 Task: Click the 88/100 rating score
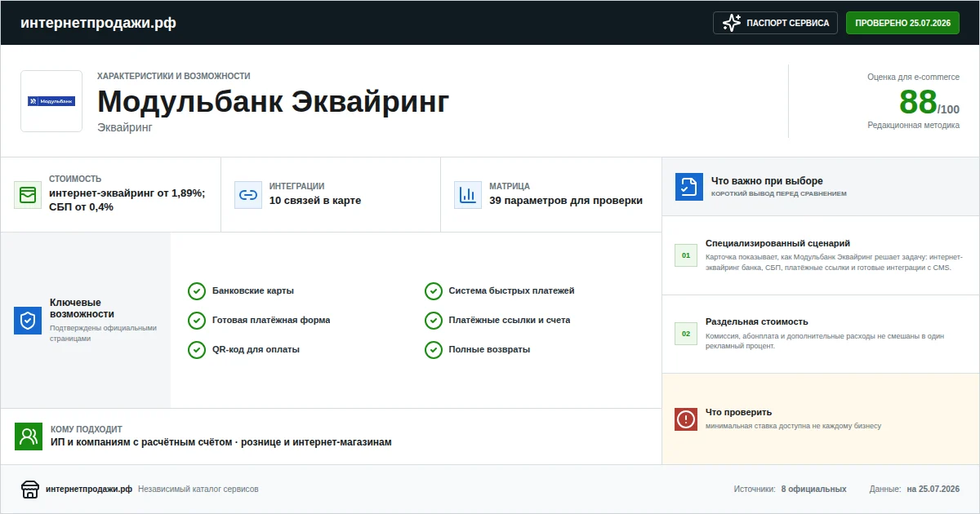coord(929,103)
